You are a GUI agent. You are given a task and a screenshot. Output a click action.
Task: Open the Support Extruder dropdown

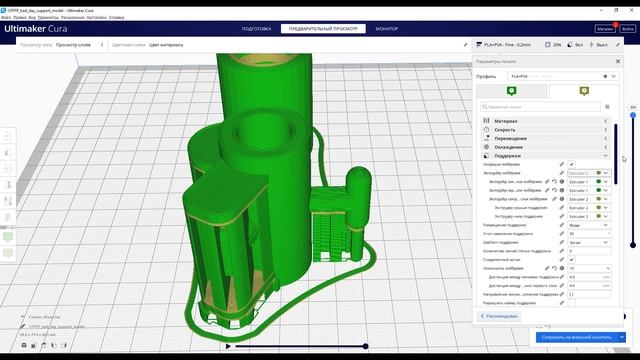589,173
